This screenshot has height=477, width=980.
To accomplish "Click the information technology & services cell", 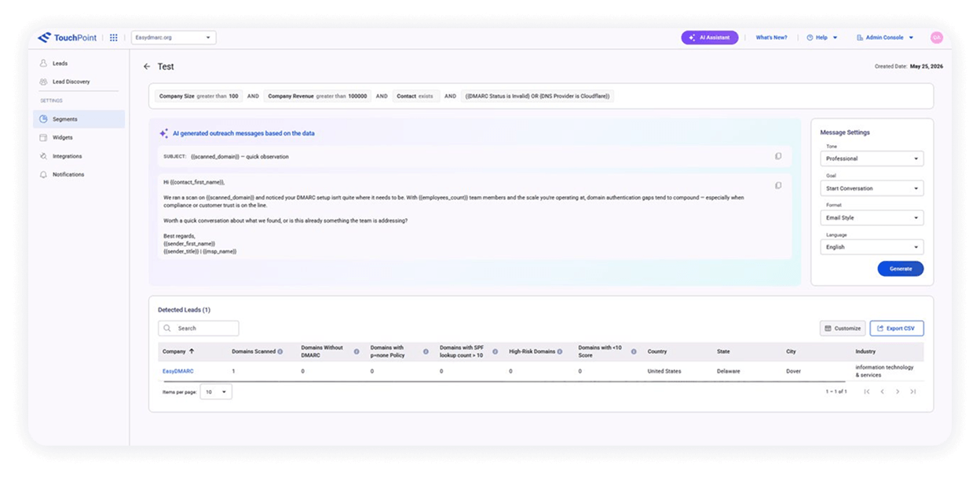I will coord(884,371).
